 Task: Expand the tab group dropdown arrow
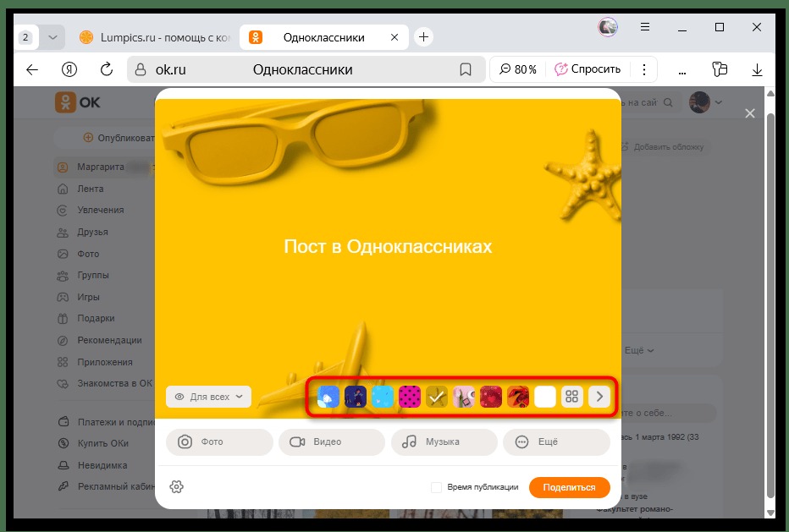pyautogui.click(x=52, y=38)
